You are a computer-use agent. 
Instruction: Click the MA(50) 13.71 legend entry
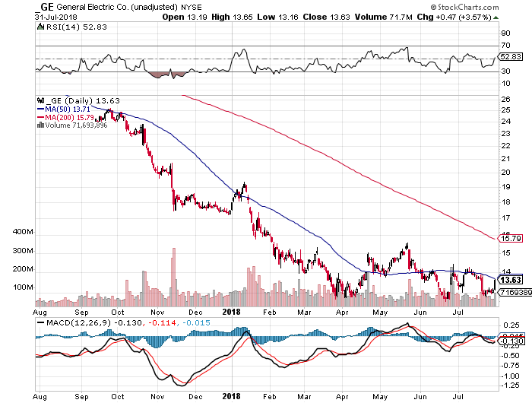click(x=68, y=109)
